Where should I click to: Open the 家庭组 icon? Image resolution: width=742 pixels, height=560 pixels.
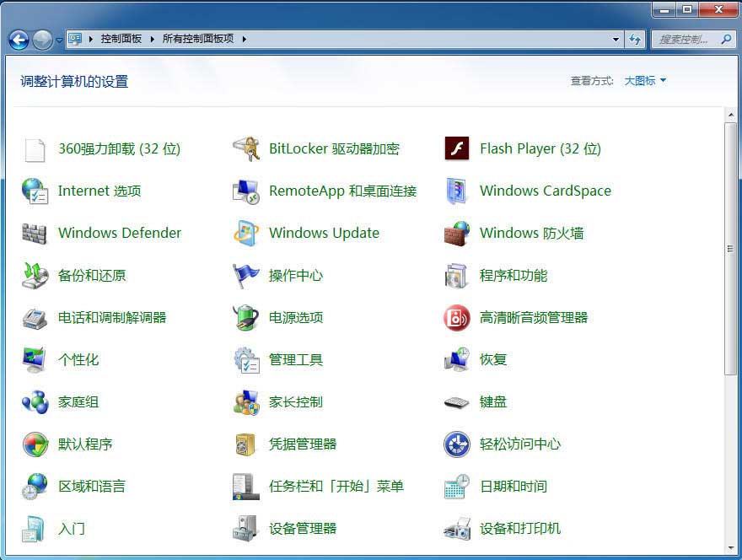(35, 402)
